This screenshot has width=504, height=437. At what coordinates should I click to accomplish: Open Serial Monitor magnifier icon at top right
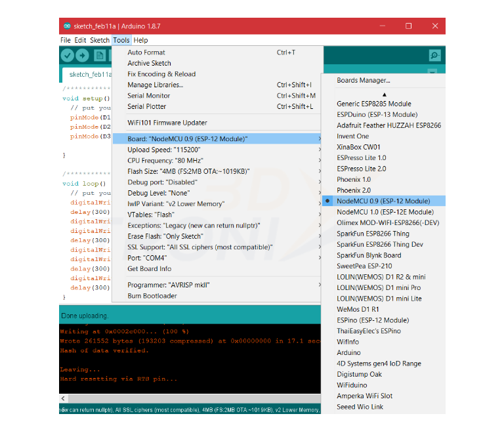tap(434, 56)
